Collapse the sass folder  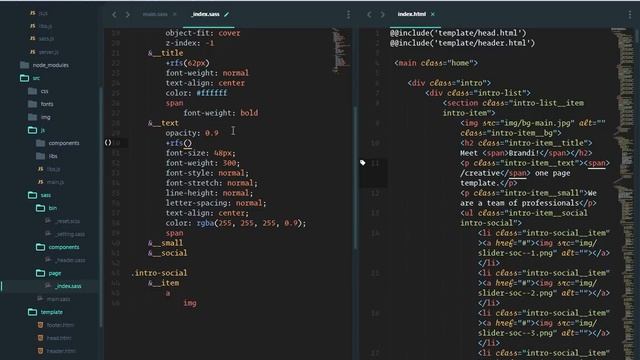tap(33, 195)
